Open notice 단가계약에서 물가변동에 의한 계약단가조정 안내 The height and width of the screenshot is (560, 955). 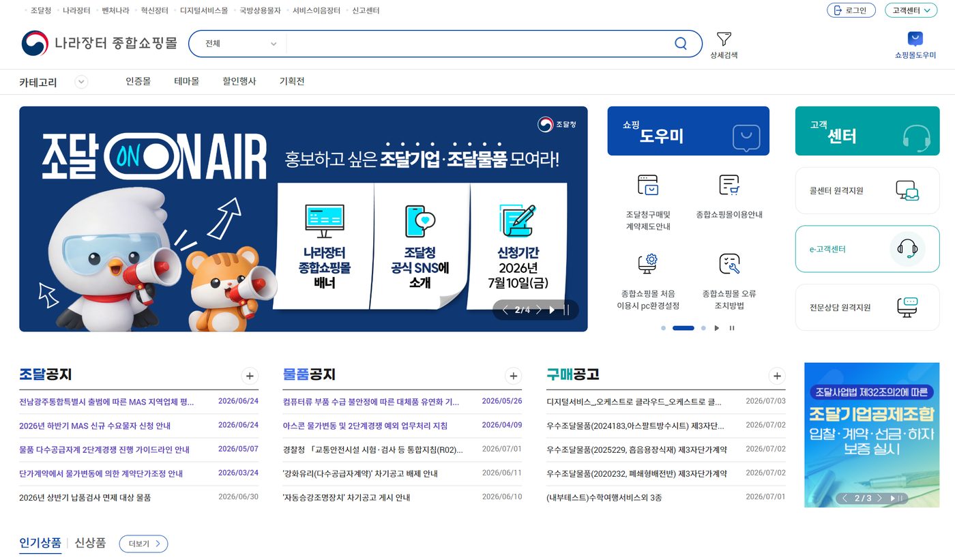(x=101, y=473)
